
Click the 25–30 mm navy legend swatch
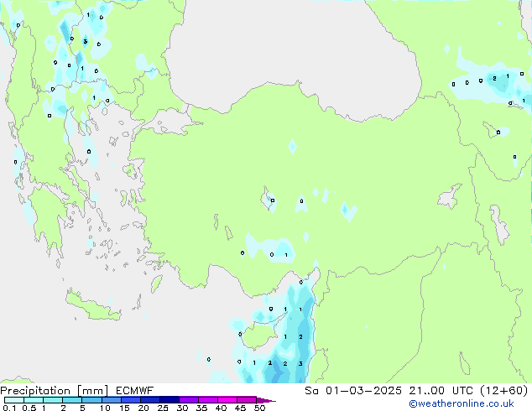click(x=170, y=400)
